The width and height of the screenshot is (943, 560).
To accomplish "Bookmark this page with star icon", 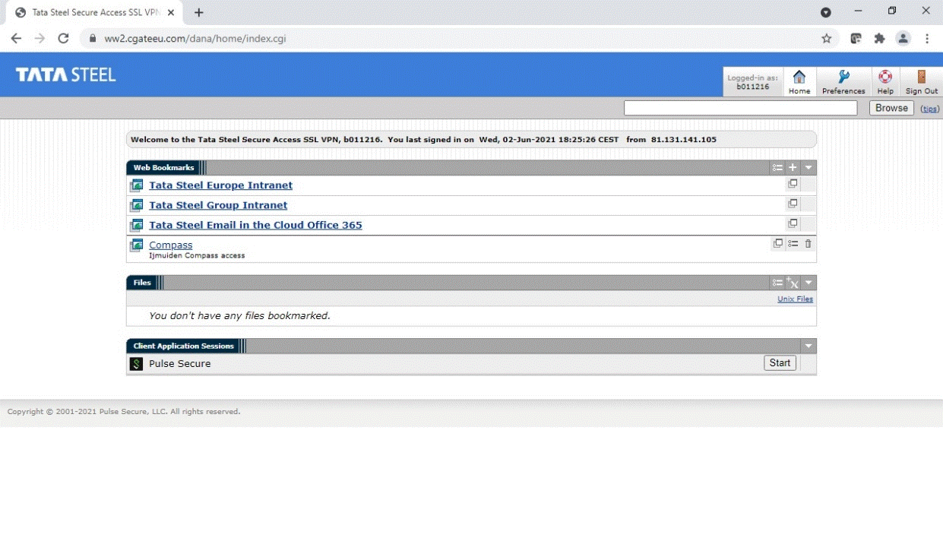I will pyautogui.click(x=827, y=38).
